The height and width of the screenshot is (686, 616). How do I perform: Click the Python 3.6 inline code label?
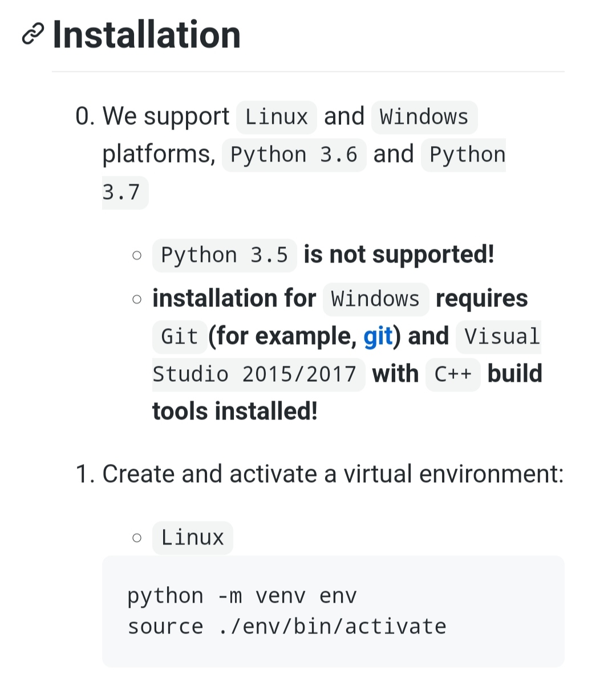294,154
